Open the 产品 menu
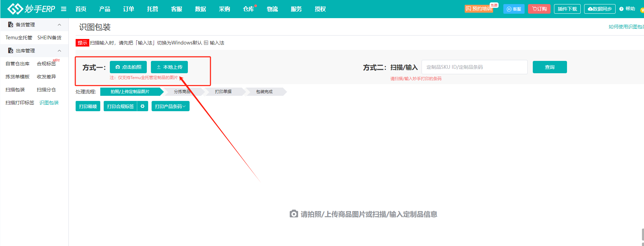This screenshot has height=246, width=644. 105,9
